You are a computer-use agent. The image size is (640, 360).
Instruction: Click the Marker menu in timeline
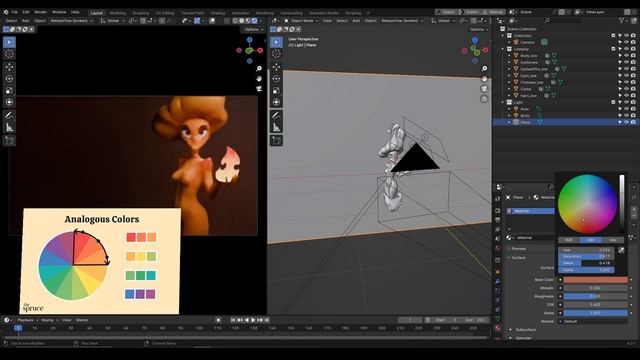coord(82,320)
